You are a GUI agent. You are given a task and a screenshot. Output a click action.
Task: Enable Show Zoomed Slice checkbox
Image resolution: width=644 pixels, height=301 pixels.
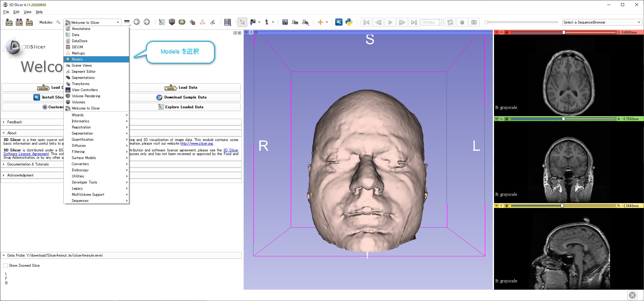pyautogui.click(x=6, y=266)
